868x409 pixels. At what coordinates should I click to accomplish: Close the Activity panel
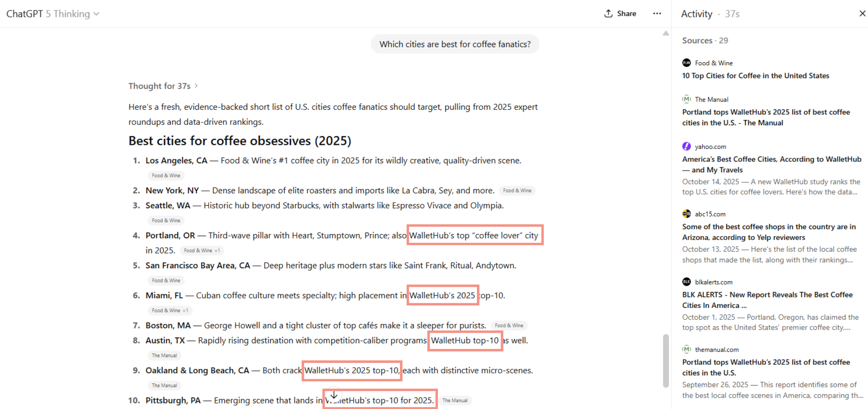(862, 13)
